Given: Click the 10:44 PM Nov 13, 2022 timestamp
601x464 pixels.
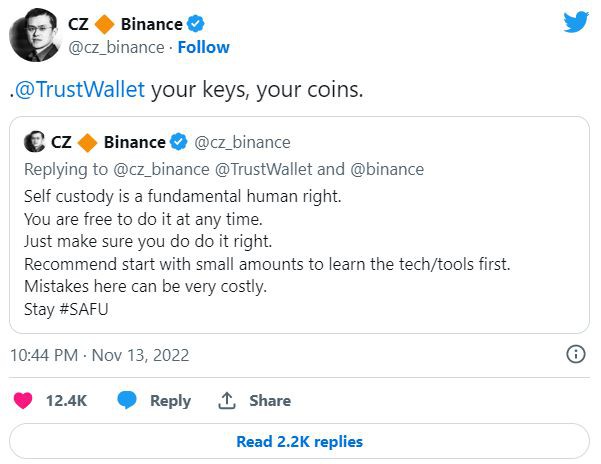Looking at the screenshot, I should click(100, 354).
